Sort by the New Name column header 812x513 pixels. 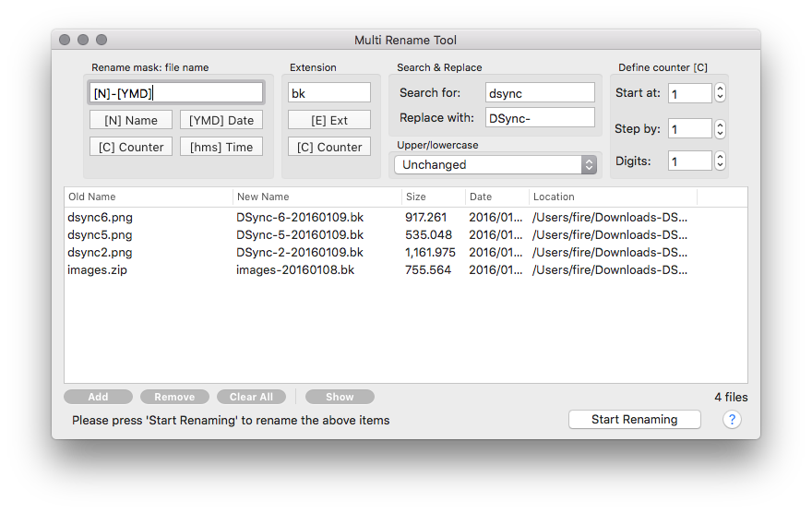[317, 197]
